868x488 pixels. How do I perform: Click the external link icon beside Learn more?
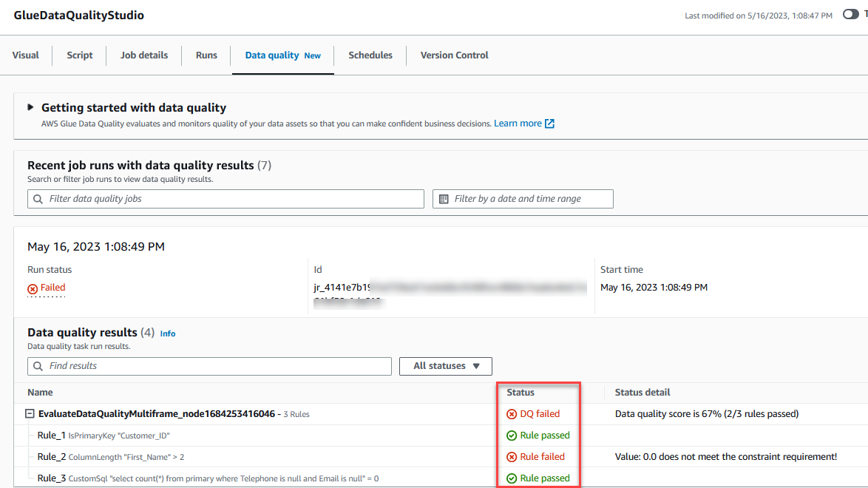(x=549, y=123)
